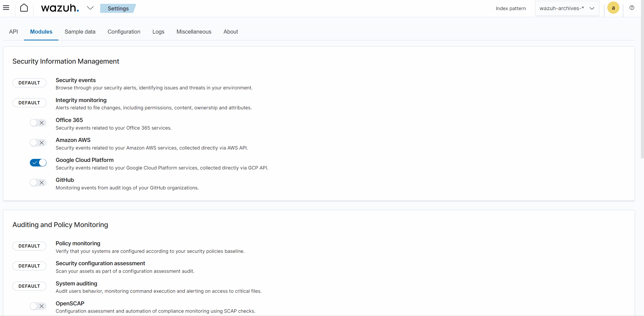Disable the Google Cloud Platform toggle

(38, 163)
